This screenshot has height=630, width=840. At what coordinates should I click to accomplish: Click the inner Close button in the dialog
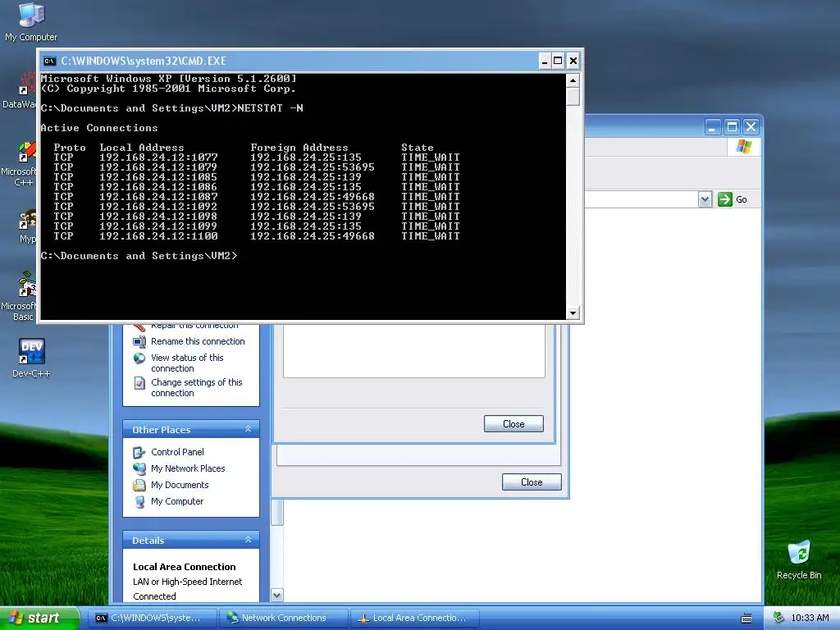click(x=514, y=424)
